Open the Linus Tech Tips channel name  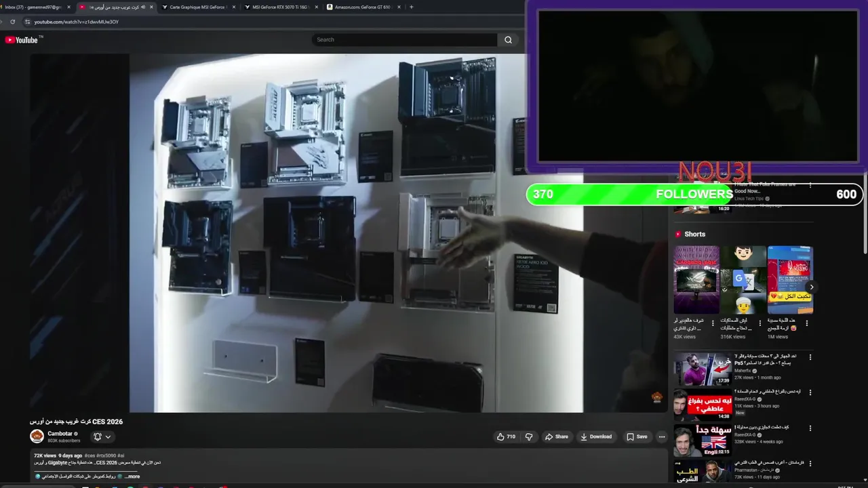point(749,199)
